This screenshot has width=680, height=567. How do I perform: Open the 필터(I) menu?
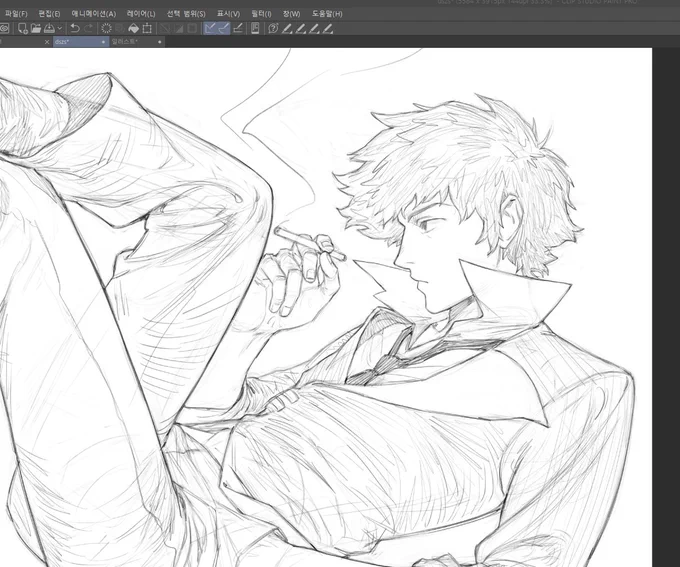coord(261,14)
